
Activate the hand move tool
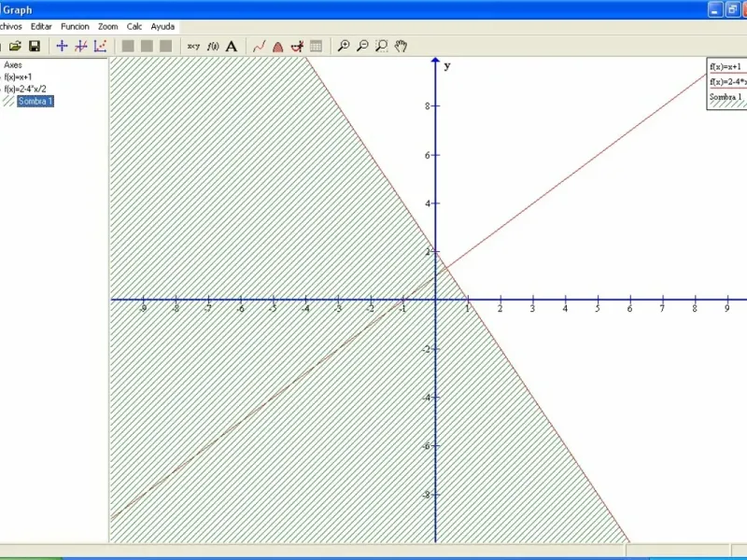[x=401, y=46]
